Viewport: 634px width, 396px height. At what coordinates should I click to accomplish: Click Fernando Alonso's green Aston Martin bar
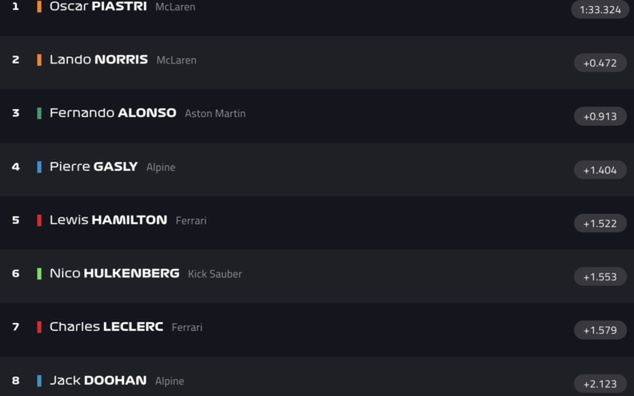[x=39, y=113]
